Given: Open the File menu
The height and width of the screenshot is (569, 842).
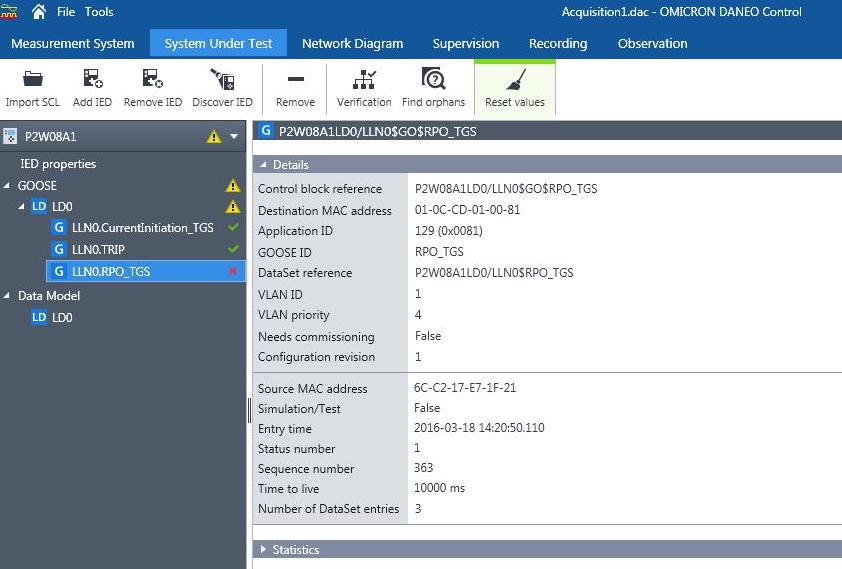Looking at the screenshot, I should (66, 12).
